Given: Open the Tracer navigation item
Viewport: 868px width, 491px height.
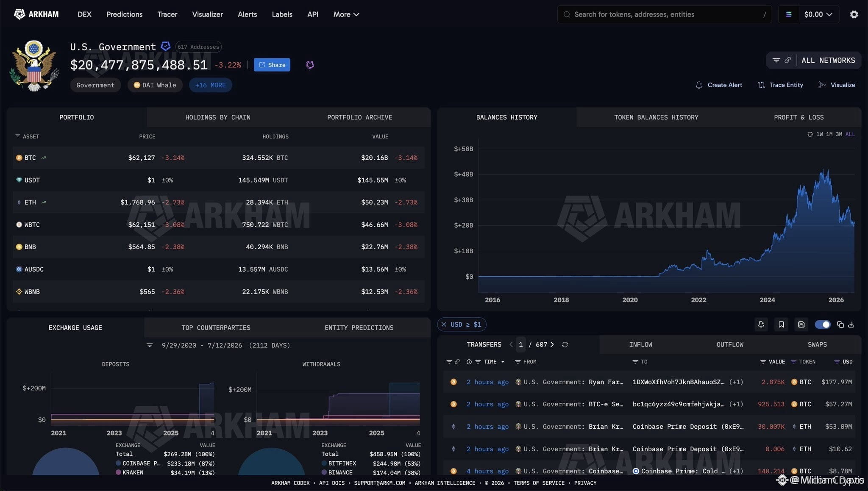Looking at the screenshot, I should [x=167, y=14].
